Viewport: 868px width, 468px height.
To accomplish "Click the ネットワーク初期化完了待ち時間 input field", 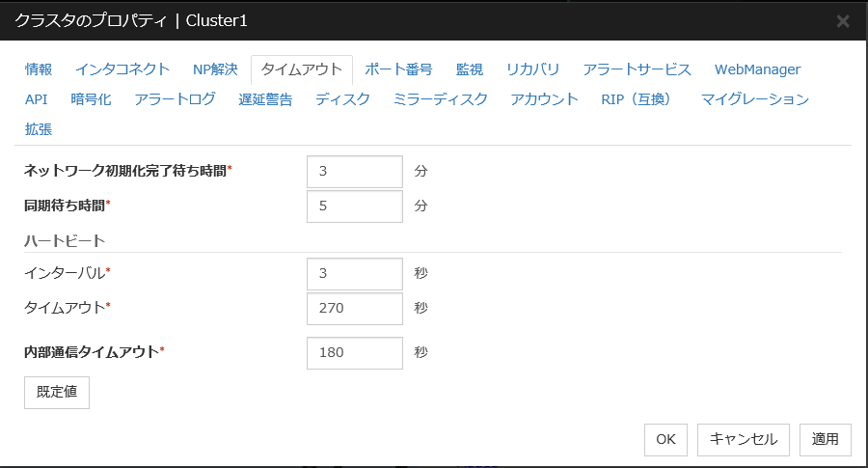I will (354, 172).
